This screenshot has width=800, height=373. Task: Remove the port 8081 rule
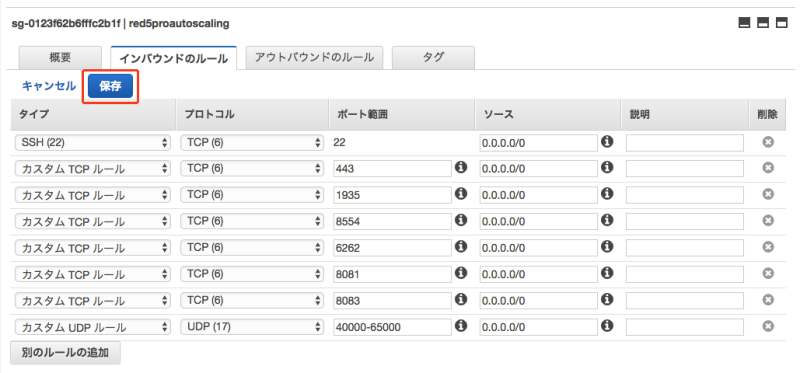(768, 273)
